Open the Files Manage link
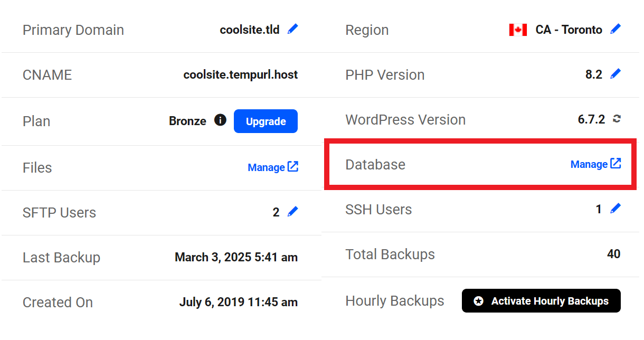 (273, 167)
